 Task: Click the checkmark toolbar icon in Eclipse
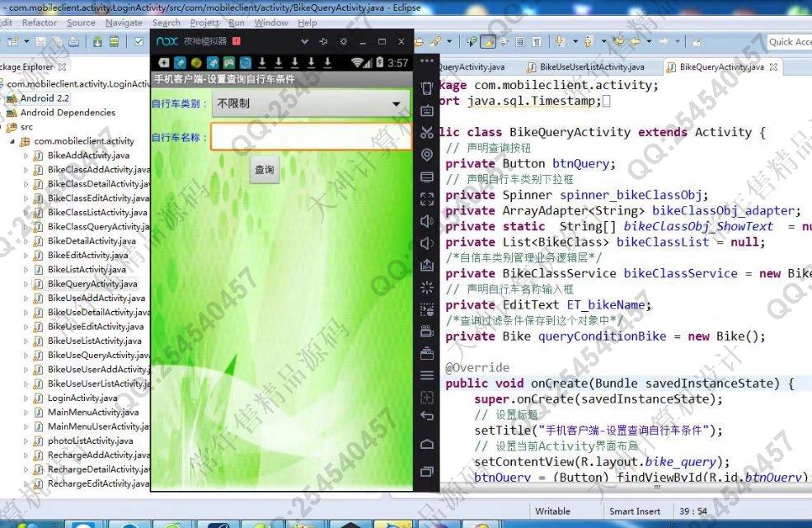point(138,42)
